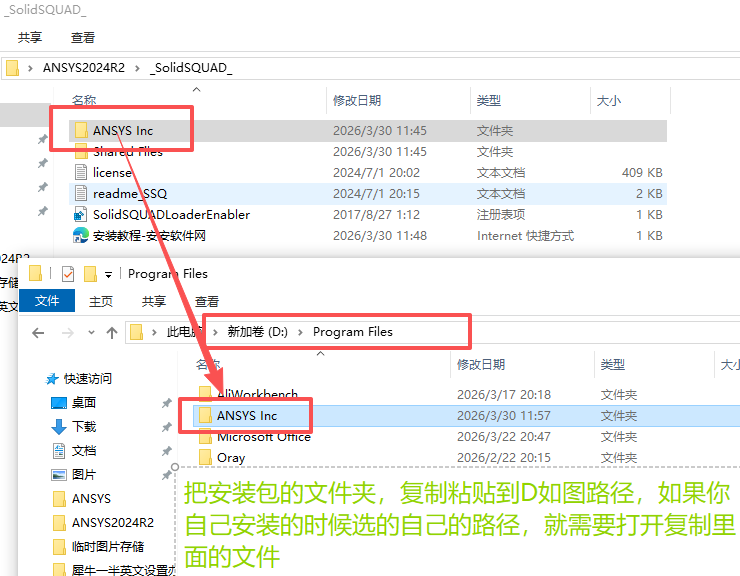Viewport: 740px width, 576px height.
Task: Open the 共享 tab in SolidSQUAD window
Action: point(30,37)
